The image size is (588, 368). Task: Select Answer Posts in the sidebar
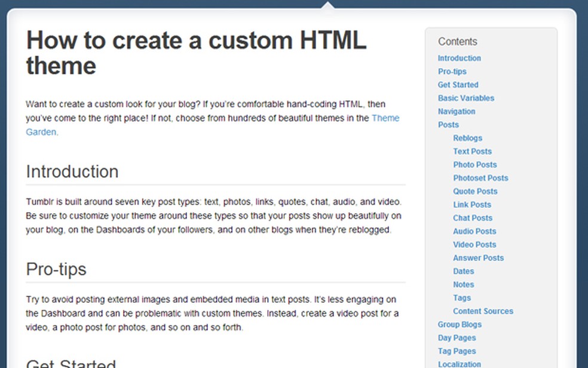pyautogui.click(x=478, y=258)
